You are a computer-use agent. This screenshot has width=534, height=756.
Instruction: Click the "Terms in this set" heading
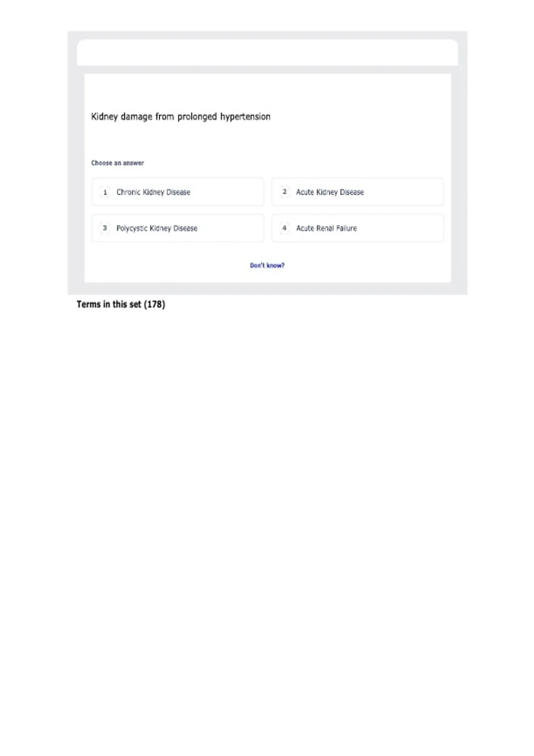pos(109,304)
